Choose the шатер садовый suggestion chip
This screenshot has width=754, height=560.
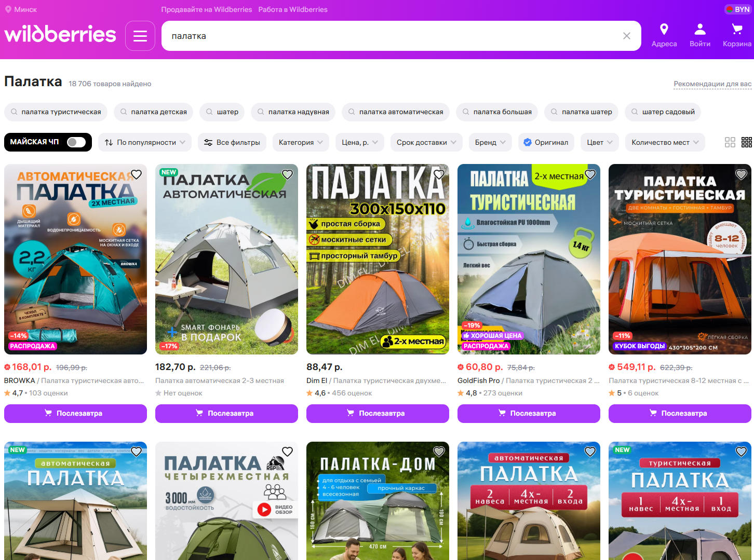pos(663,112)
